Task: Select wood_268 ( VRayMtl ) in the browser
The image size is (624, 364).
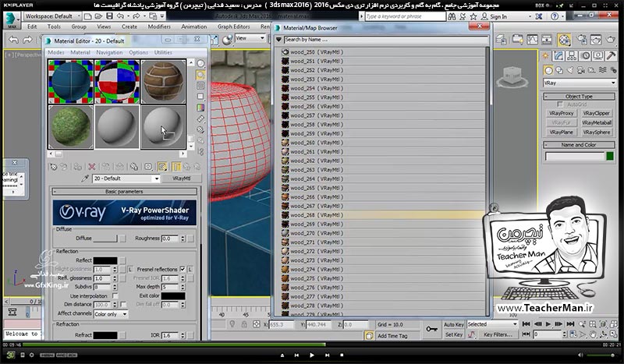Action: 384,215
